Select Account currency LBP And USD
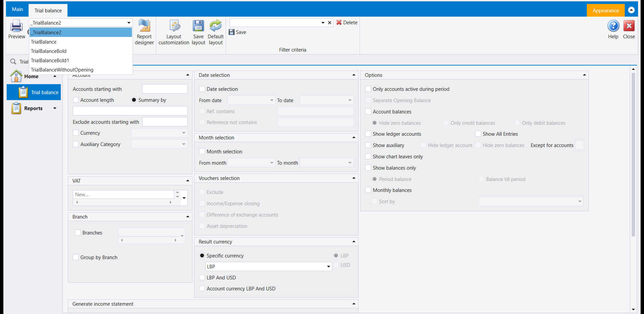Viewport: 644px width, 314px height. tap(202, 288)
